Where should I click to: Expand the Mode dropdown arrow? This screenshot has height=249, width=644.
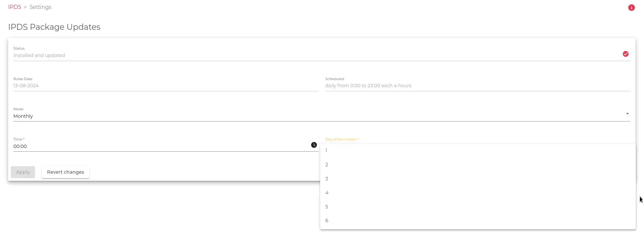(627, 114)
